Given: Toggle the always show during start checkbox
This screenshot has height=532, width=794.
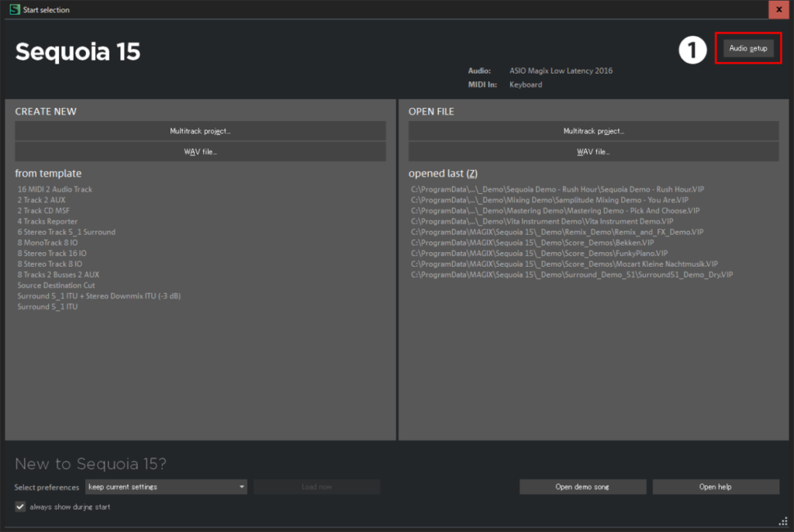Looking at the screenshot, I should point(21,507).
